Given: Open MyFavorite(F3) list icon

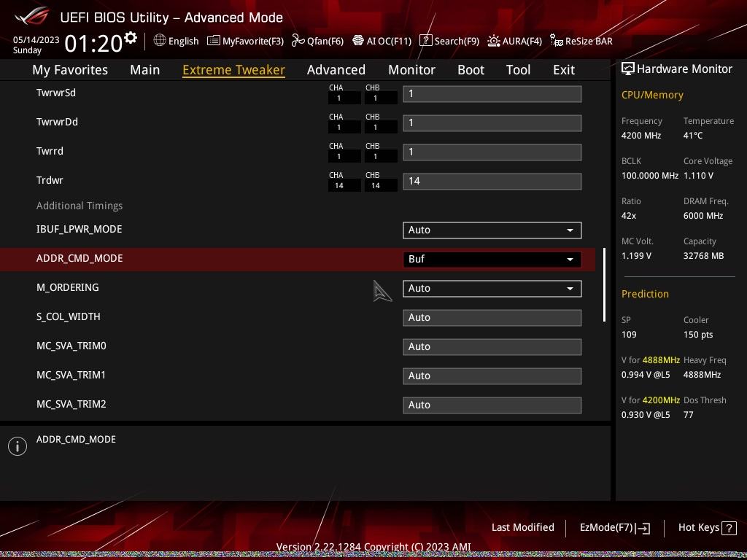Looking at the screenshot, I should tap(214, 41).
